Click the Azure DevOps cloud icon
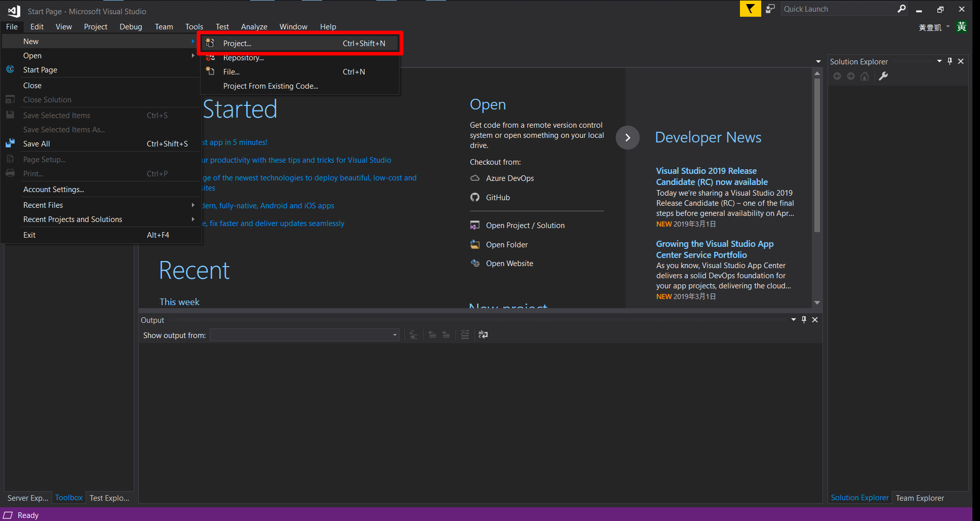Screen dimensions: 980x521 475,178
